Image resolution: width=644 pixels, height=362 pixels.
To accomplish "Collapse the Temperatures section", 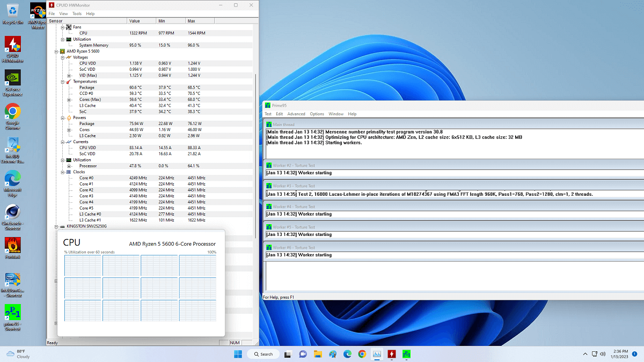I will tap(62, 81).
